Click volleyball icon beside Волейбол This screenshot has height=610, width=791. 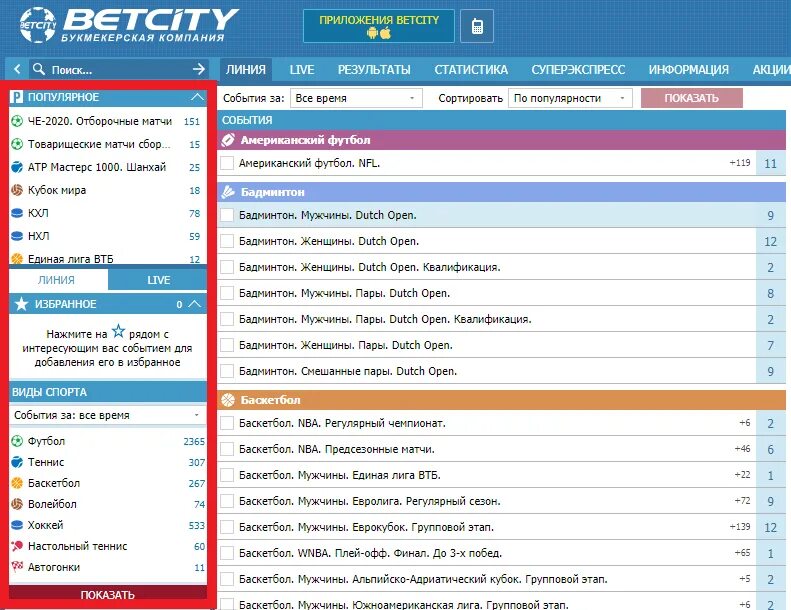(x=17, y=504)
